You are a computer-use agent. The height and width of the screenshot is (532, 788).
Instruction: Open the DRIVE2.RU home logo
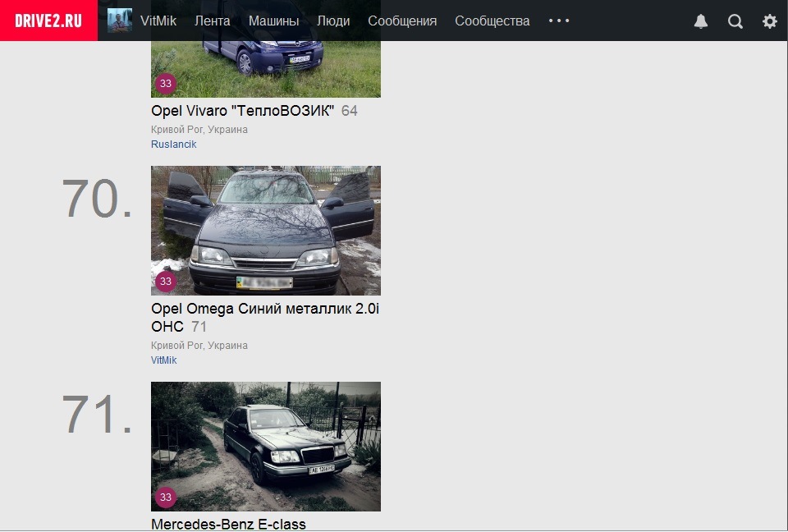click(x=48, y=21)
